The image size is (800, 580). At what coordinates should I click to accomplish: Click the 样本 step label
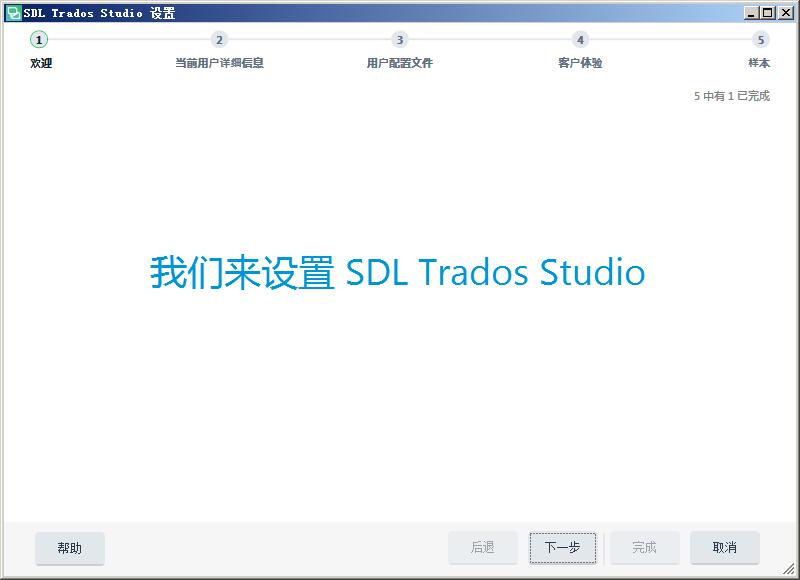click(x=759, y=63)
